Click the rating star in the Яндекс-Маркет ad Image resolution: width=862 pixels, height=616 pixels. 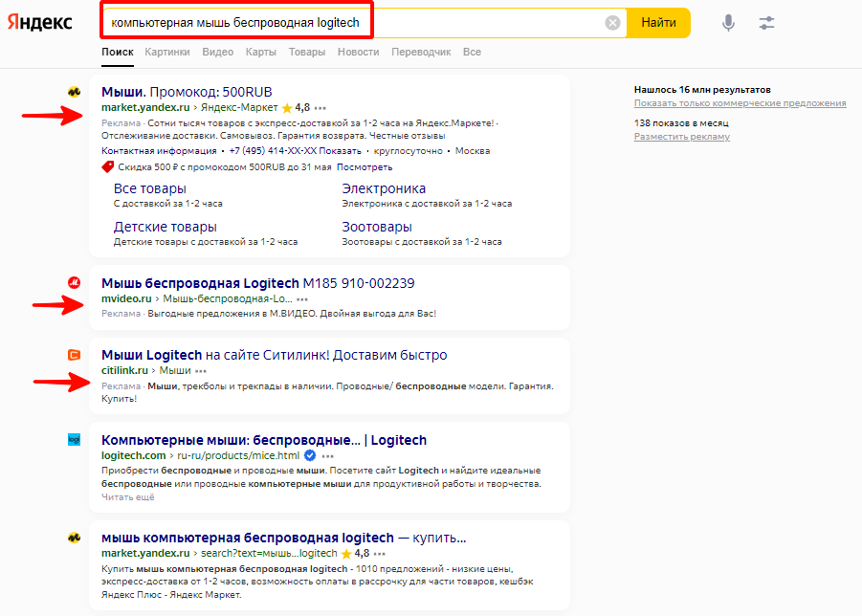click(286, 108)
